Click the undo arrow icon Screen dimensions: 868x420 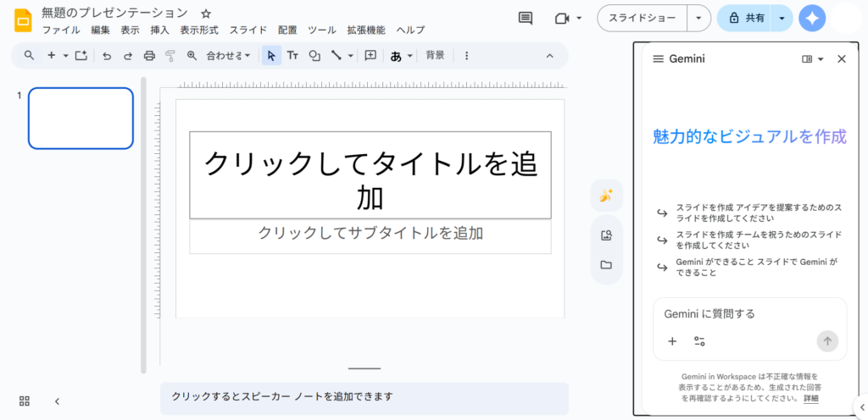tap(107, 56)
